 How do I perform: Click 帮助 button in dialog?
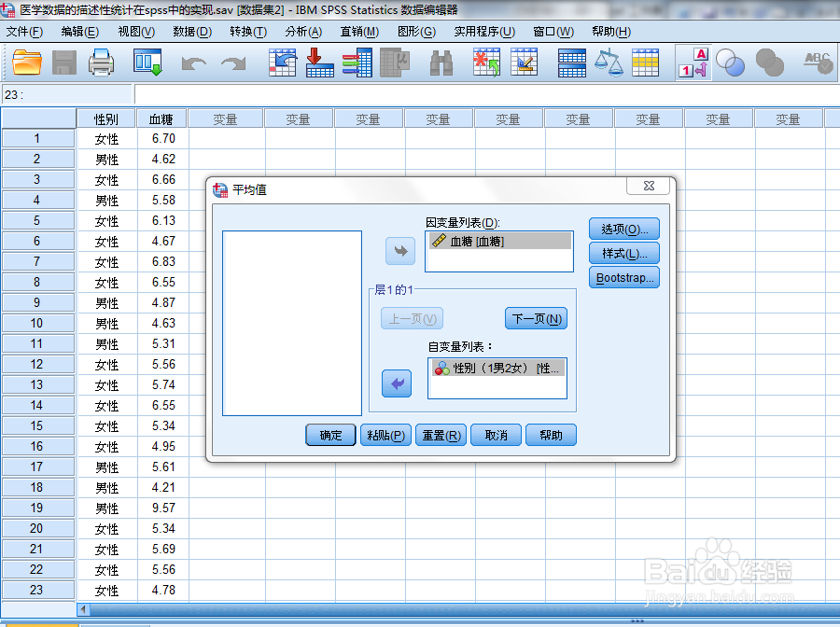point(552,436)
